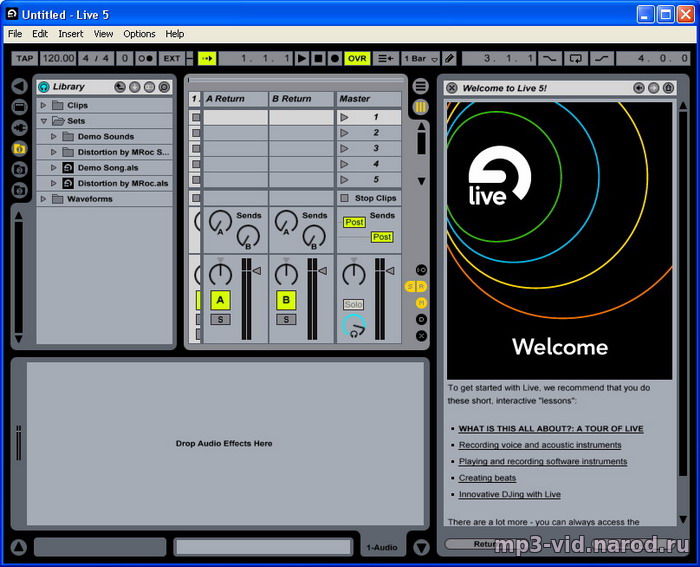The image size is (700, 567).
Task: Click the Master Solo button
Action: (354, 305)
